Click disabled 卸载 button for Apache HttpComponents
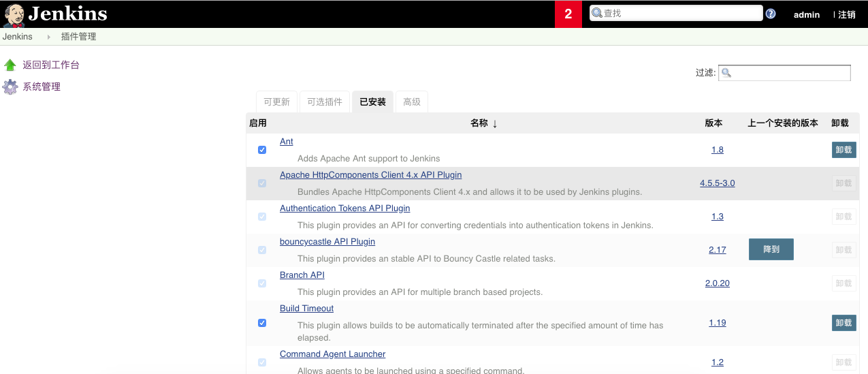 point(844,183)
